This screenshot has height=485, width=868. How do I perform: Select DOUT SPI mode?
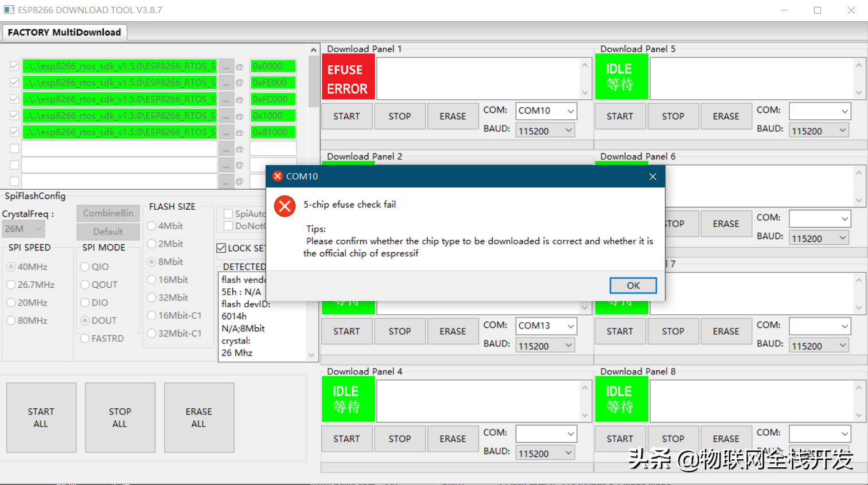click(x=99, y=320)
